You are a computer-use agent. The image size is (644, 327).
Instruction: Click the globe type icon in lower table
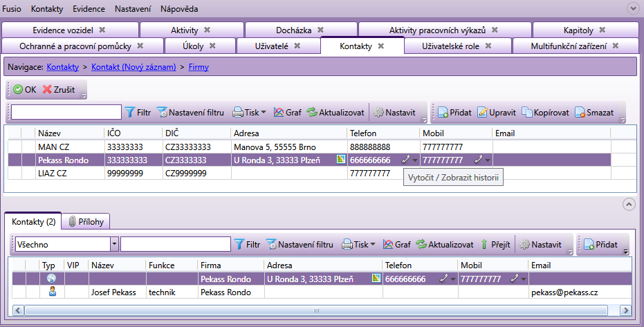click(51, 279)
